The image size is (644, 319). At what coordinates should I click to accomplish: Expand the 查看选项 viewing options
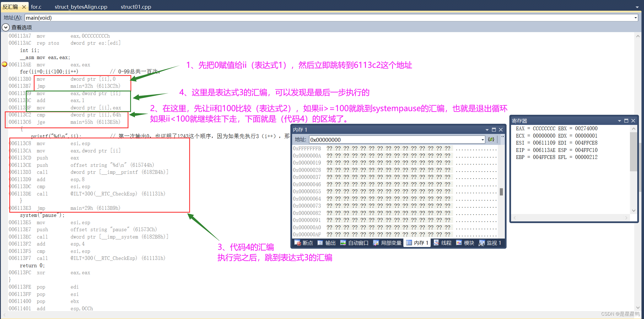click(x=6, y=27)
